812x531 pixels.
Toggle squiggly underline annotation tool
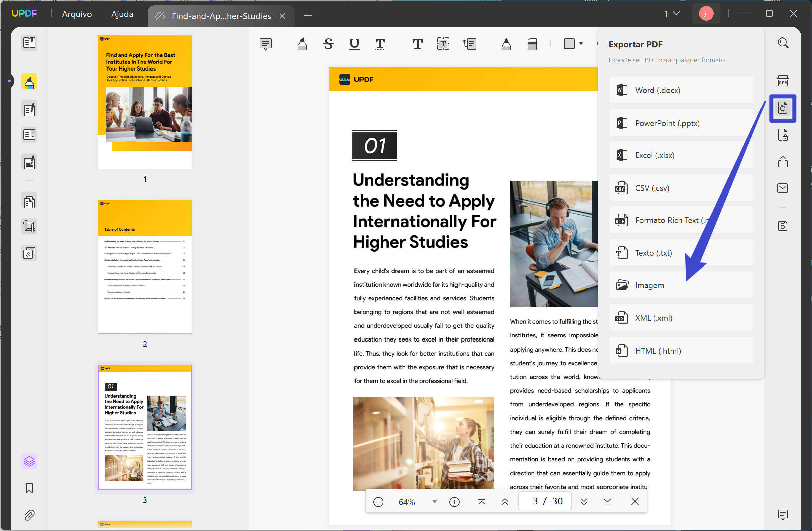(380, 44)
